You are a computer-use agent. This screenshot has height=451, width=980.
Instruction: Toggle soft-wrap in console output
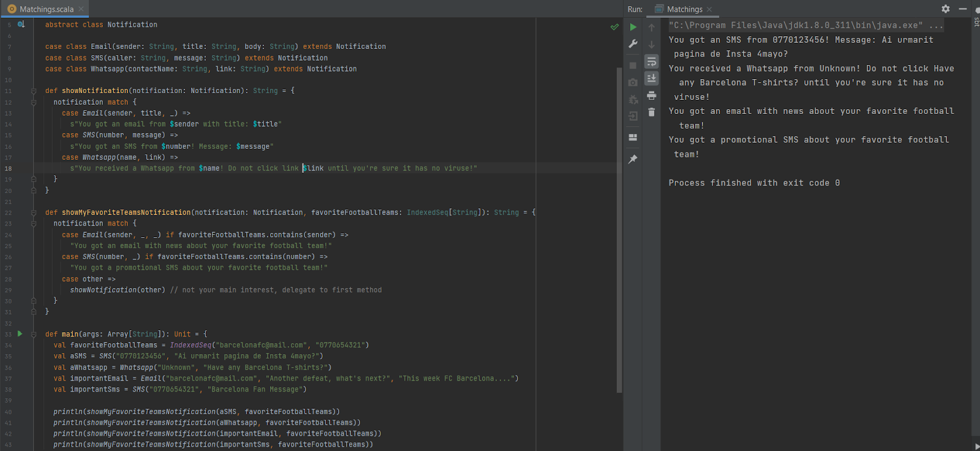click(x=652, y=61)
